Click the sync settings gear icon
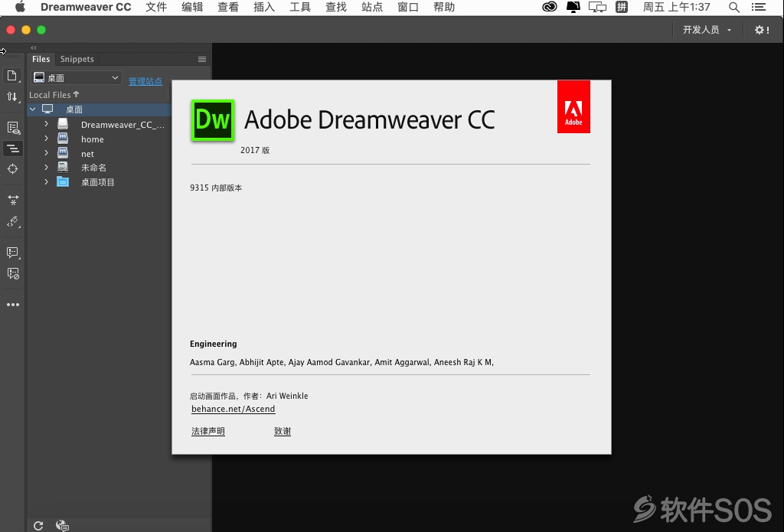Viewport: 784px width, 532px height. [x=762, y=30]
